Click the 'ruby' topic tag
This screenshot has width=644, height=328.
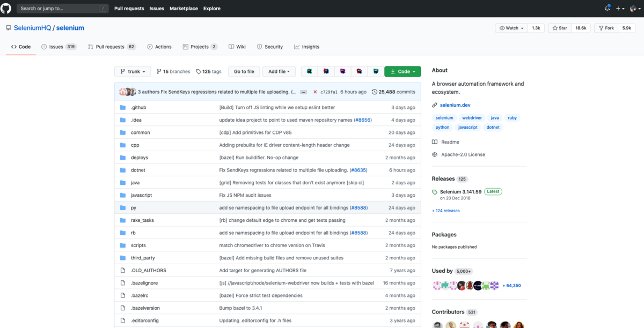click(513, 117)
